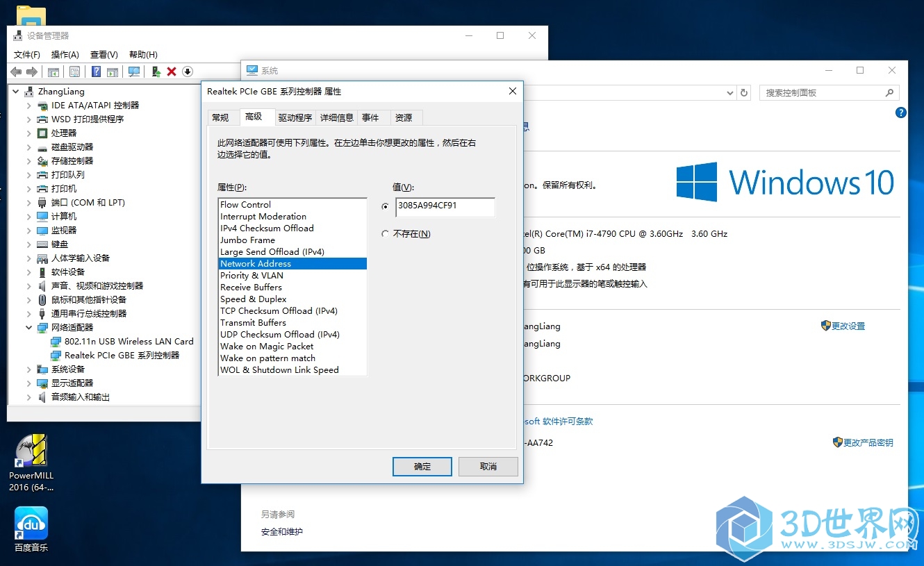Open 百度音乐 desktop shortcut icon

31,530
